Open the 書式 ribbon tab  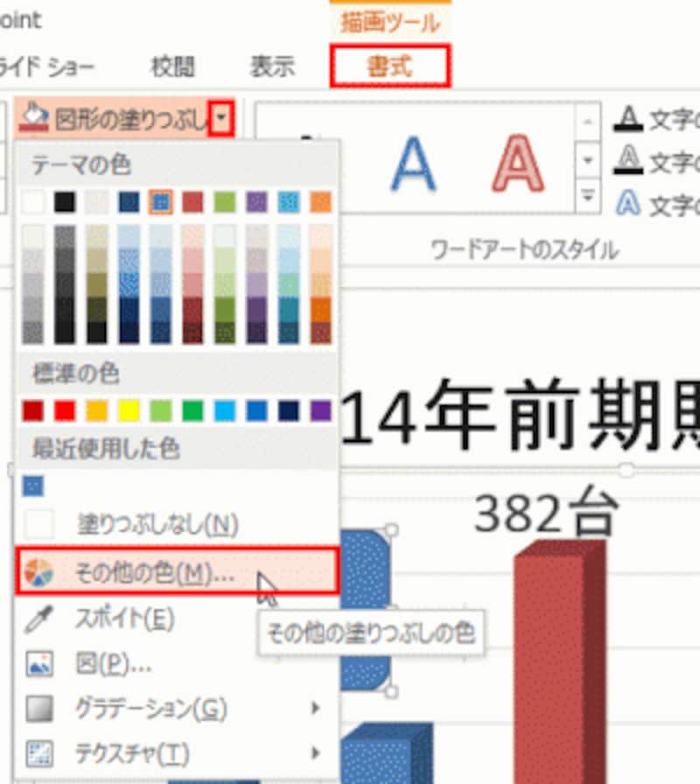coord(390,66)
